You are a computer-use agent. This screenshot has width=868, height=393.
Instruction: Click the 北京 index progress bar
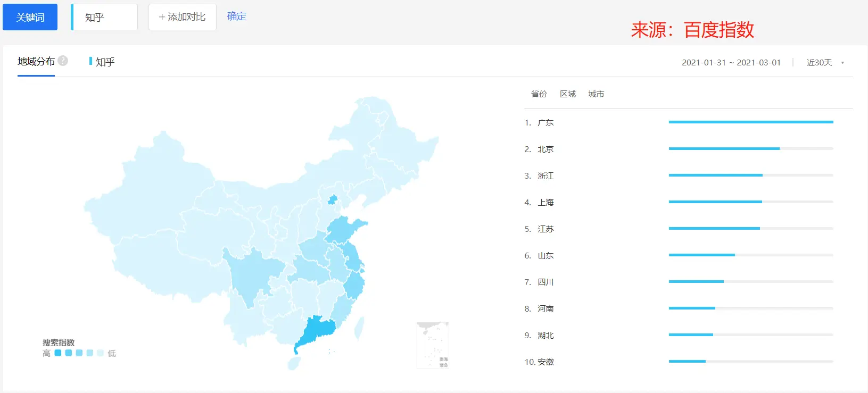[751, 149]
